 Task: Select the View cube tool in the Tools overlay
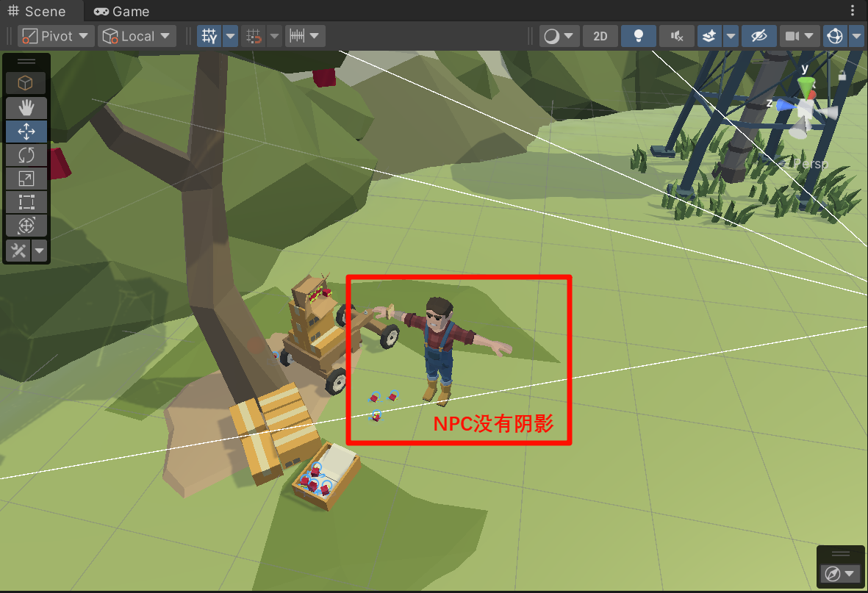coord(26,83)
